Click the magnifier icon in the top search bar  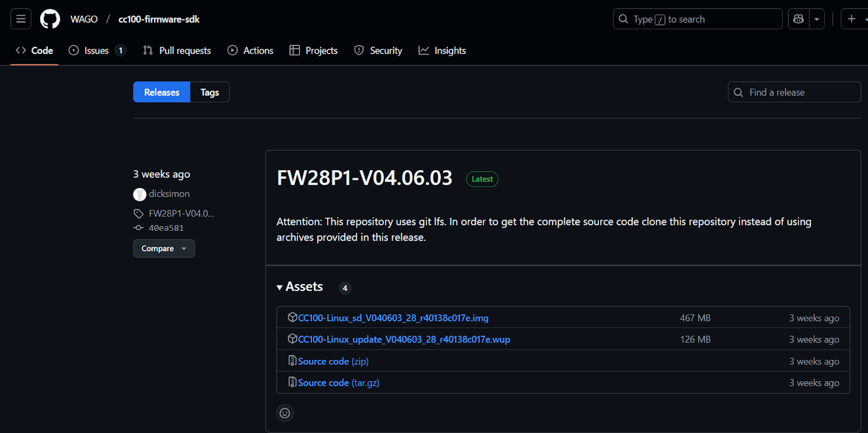point(623,19)
